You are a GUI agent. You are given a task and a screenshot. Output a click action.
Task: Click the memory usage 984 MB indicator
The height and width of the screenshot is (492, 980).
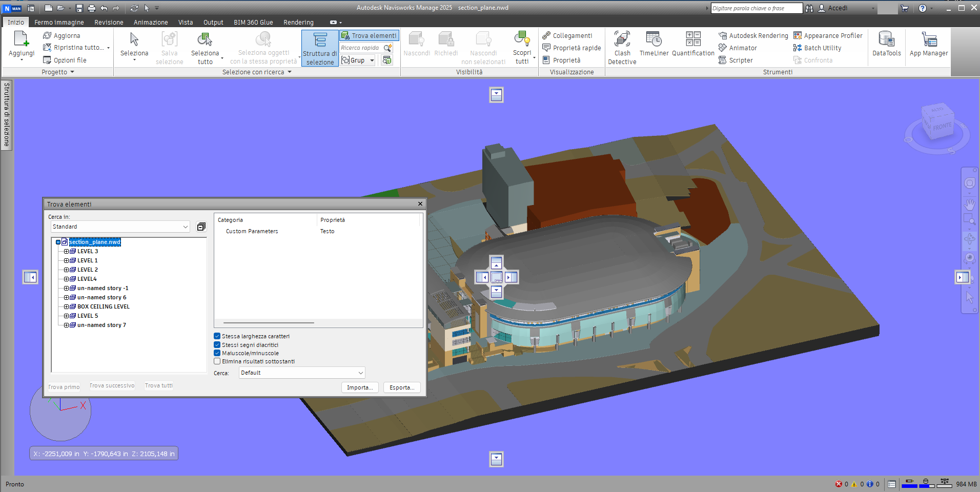[x=966, y=484]
